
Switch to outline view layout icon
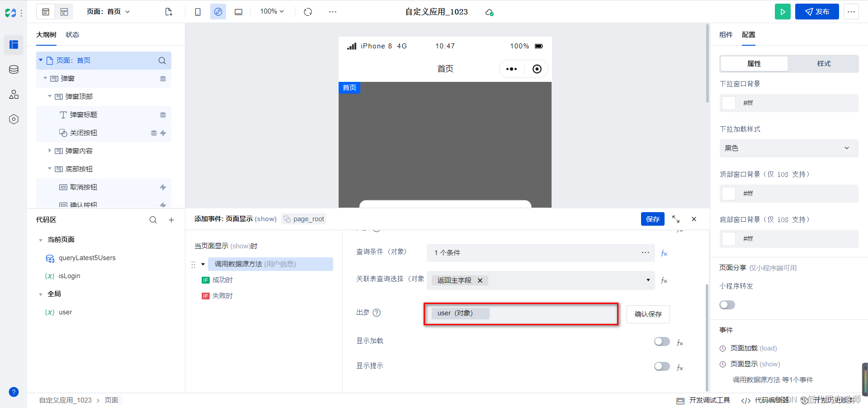46,12
